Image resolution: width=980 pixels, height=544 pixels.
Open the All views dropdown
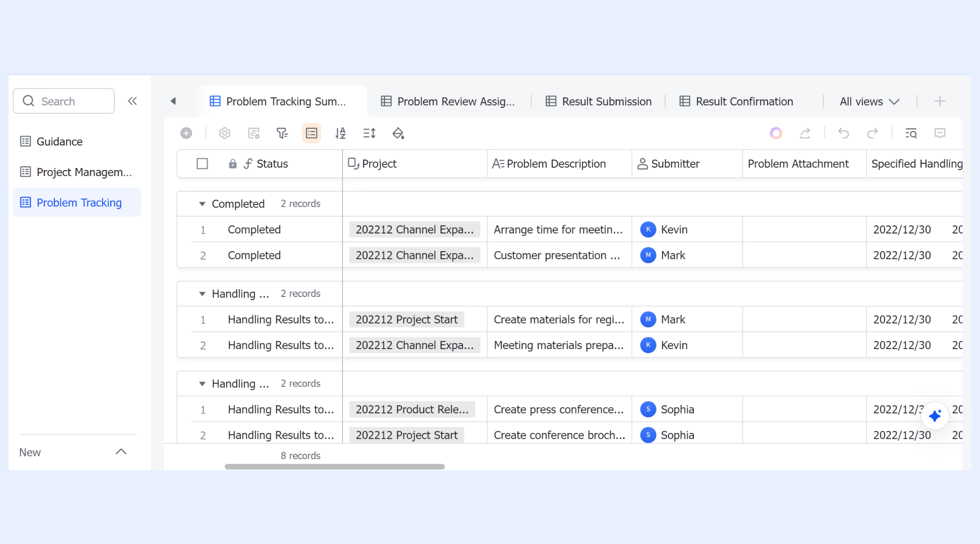click(869, 102)
